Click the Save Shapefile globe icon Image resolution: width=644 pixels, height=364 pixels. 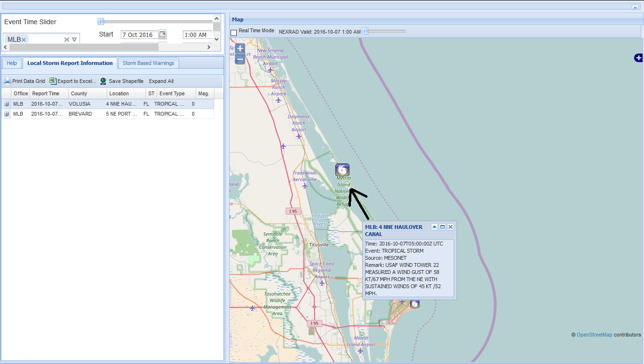pos(103,81)
